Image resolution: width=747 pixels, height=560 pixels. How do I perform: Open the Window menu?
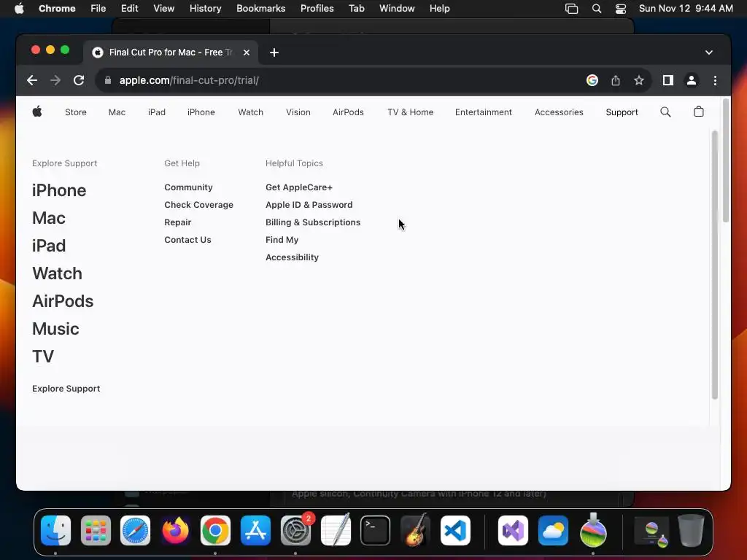click(x=397, y=9)
